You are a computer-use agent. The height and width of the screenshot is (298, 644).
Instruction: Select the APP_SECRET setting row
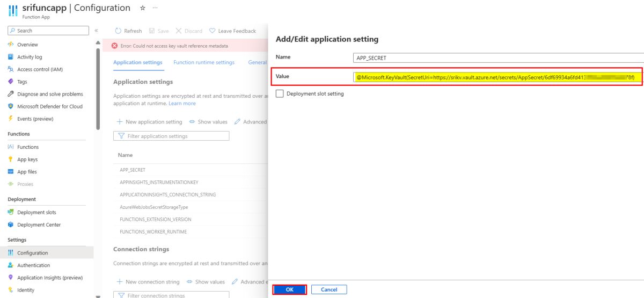[x=191, y=170]
